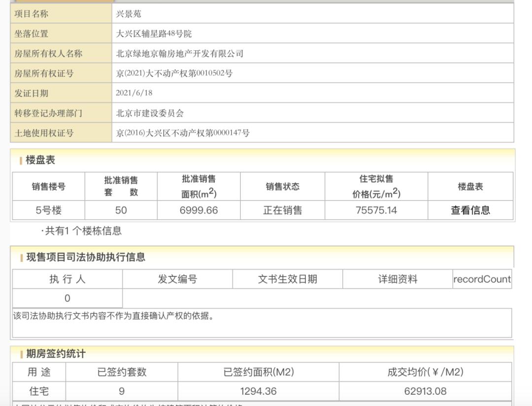The image size is (532, 406).
Task: Click proposed price value 75575.14
Action: click(376, 210)
